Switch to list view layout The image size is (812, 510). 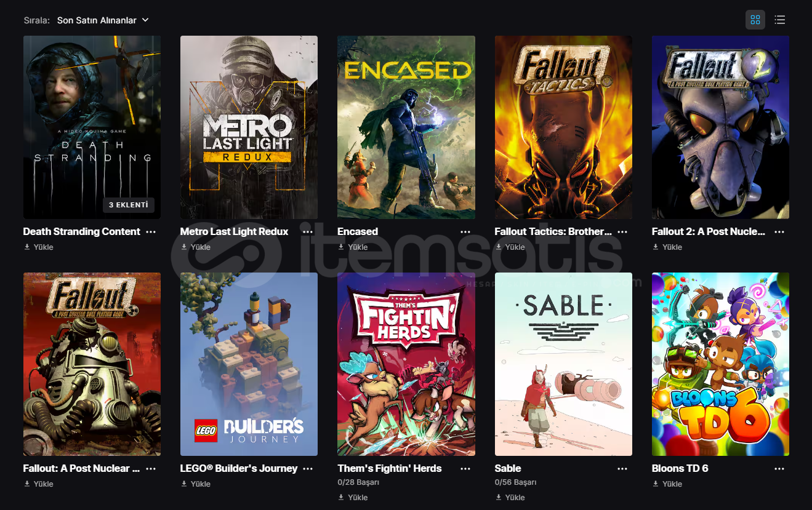[780, 20]
